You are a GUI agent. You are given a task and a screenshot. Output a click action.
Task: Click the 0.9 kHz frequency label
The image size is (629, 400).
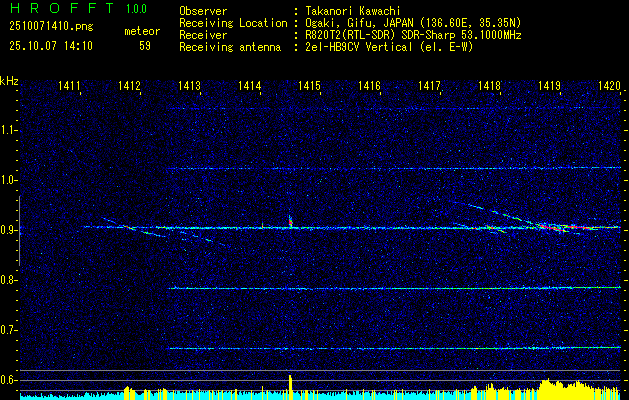[x=8, y=230]
